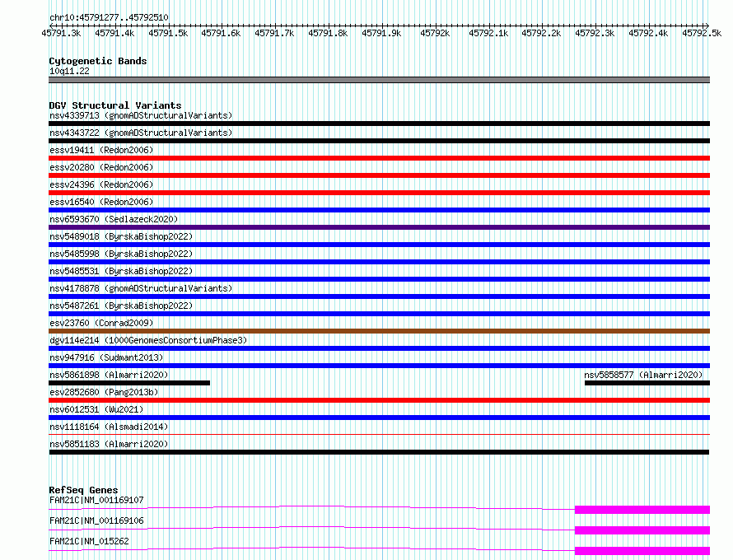Select the essv20280 Redon2006 variant label
The width and height of the screenshot is (733, 560).
tap(101, 167)
